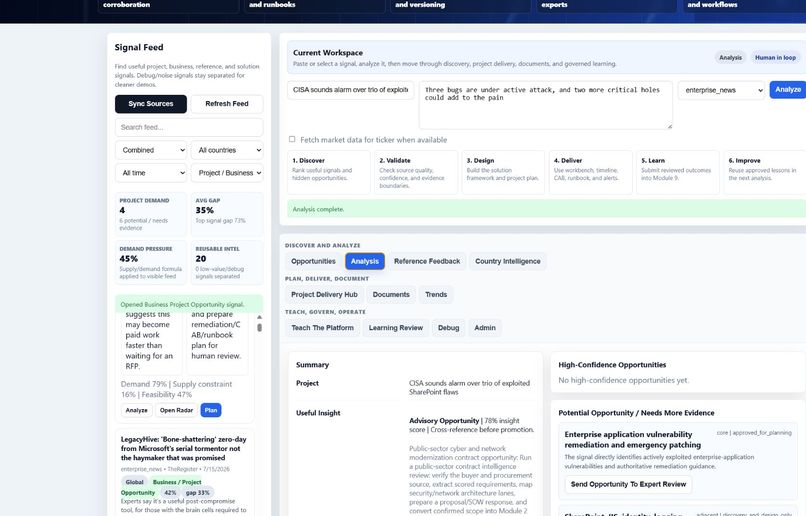Open the Combined dropdown
806x516 pixels.
pos(151,150)
